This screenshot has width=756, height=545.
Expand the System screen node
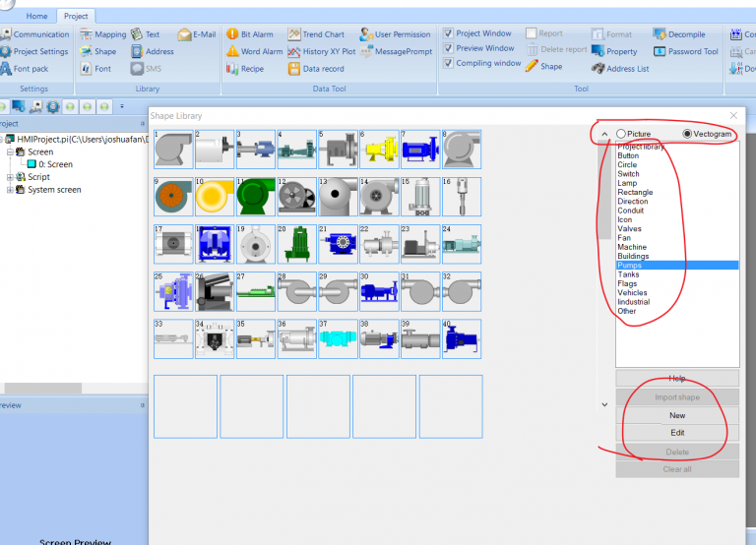point(10,190)
